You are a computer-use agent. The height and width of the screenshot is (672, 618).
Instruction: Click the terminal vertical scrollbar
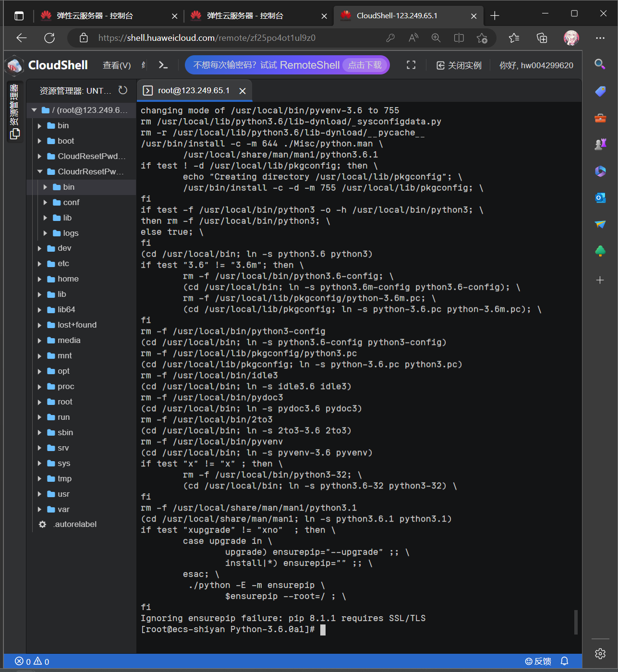coord(575,622)
